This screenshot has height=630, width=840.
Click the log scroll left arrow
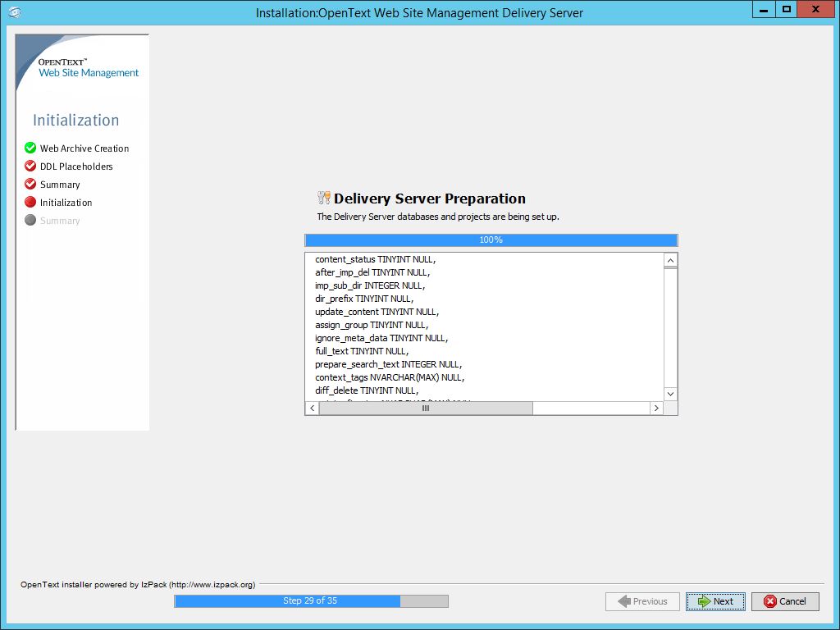click(313, 409)
